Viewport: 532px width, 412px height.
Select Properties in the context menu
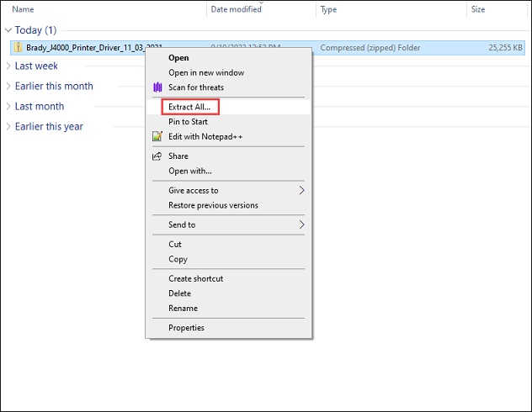(186, 328)
